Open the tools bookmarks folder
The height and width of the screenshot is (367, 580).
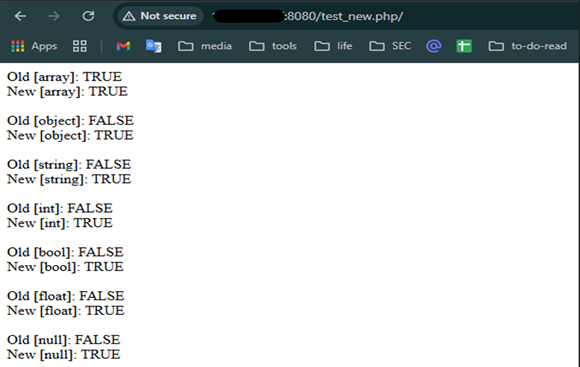coord(273,46)
